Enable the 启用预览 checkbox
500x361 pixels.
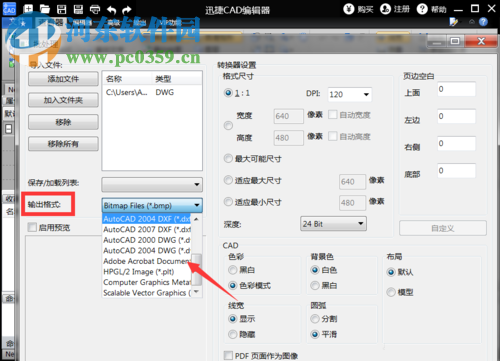[x=32, y=227]
